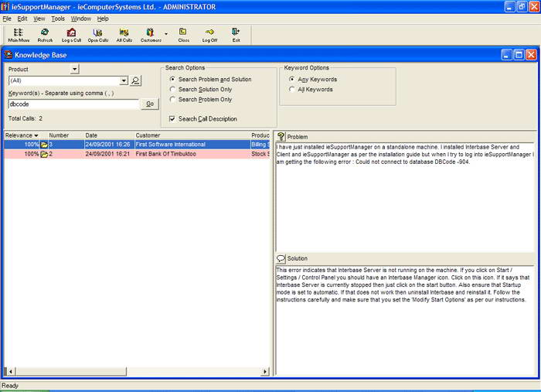Open the Customers toolbar icon

click(151, 36)
